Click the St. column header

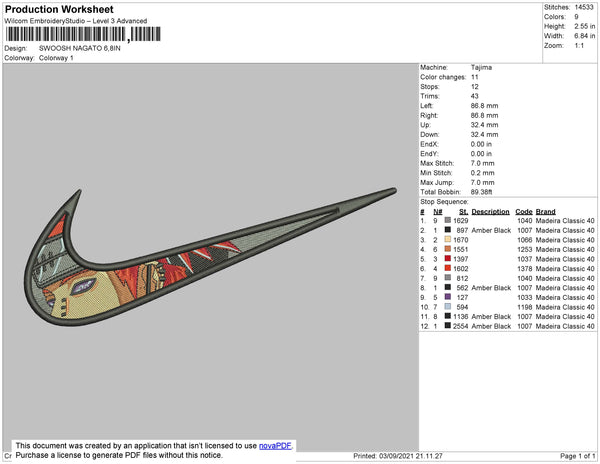[463, 212]
